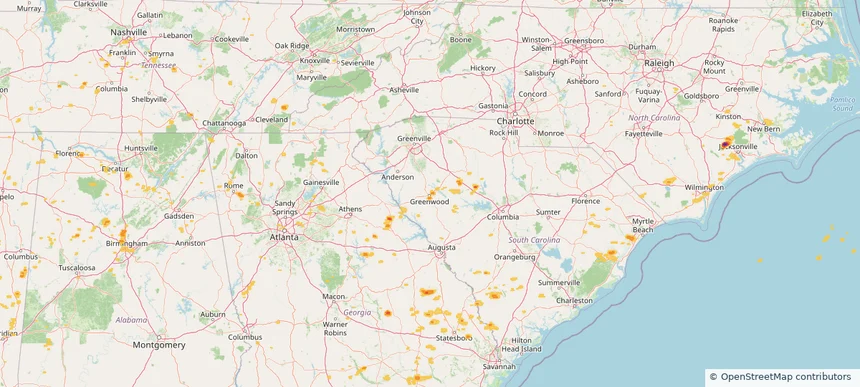Click the Anniston city label
860x387 pixels.
coord(190,243)
